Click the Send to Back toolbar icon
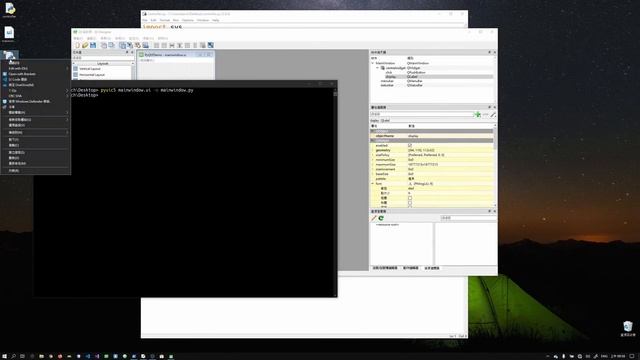640x360 pixels. [104, 45]
